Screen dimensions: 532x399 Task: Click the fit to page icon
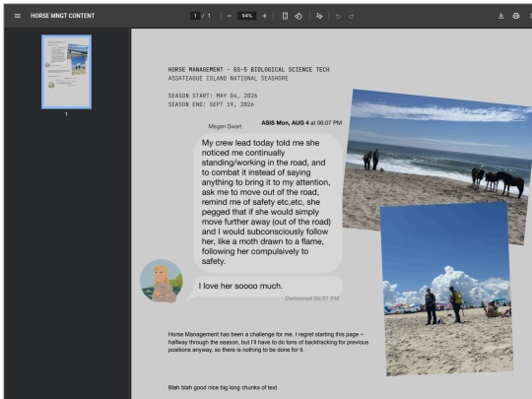pyautogui.click(x=285, y=16)
